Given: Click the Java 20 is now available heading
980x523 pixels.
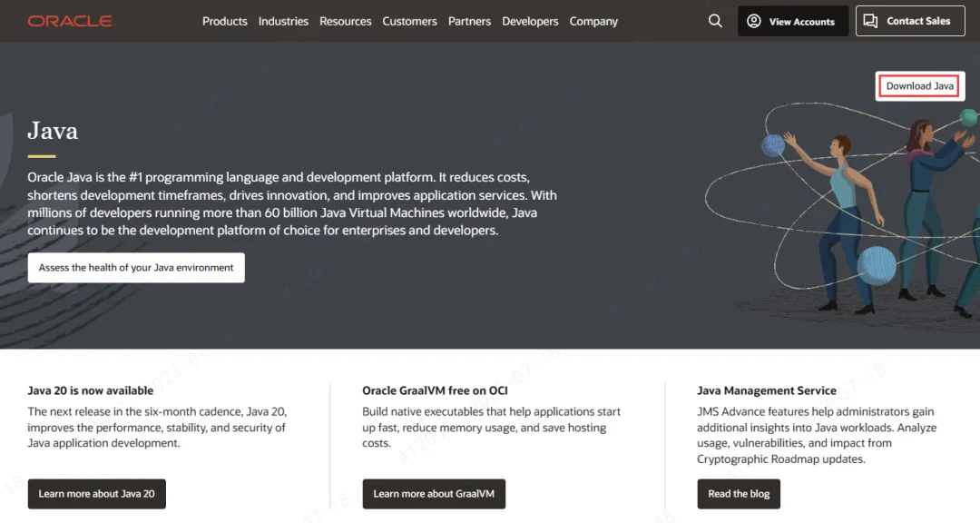Looking at the screenshot, I should (91, 390).
